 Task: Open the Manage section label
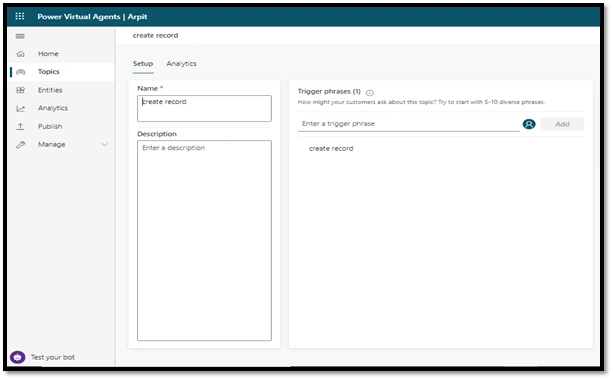pyautogui.click(x=52, y=145)
